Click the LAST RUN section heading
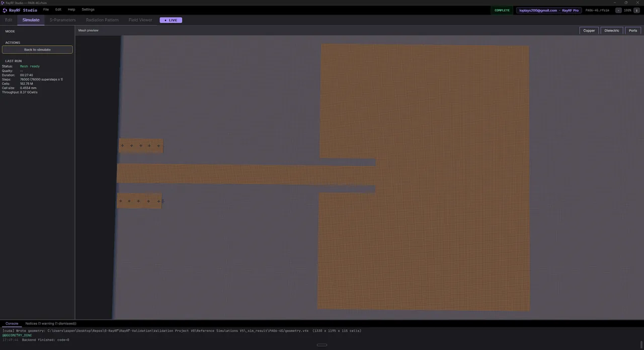Screen dimensions: 644x350 click(14, 61)
